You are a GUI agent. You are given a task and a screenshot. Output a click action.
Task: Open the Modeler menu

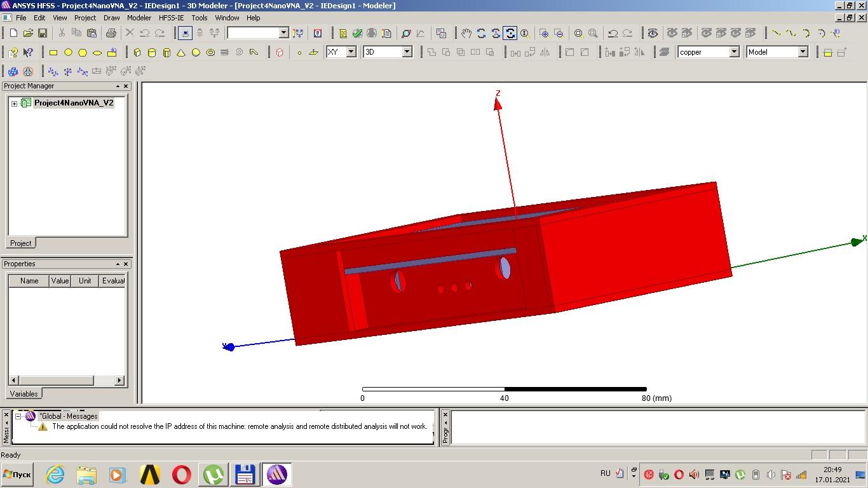click(x=139, y=18)
